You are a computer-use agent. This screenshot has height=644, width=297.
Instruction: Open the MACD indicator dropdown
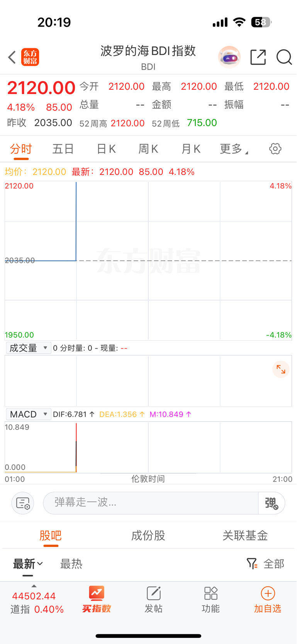pyautogui.click(x=28, y=414)
